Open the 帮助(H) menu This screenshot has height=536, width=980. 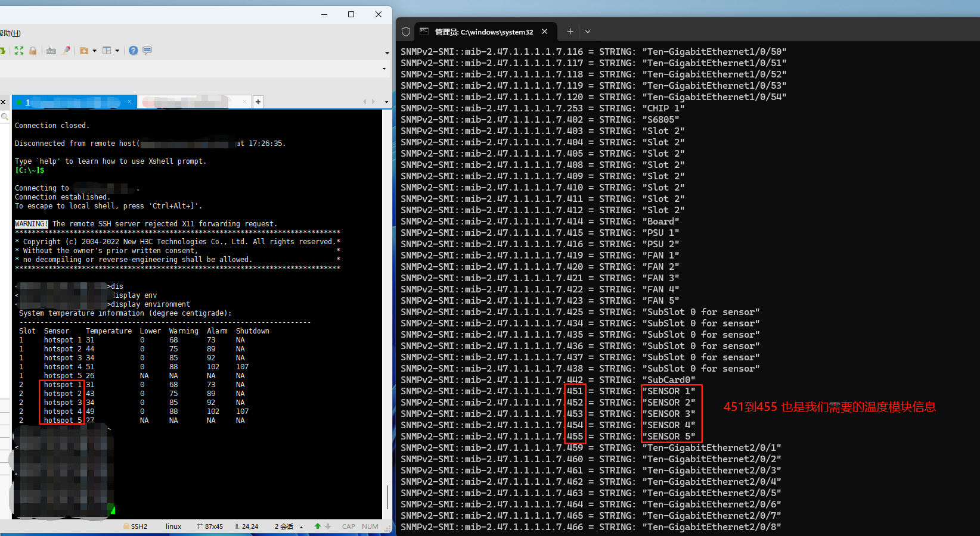pos(10,33)
